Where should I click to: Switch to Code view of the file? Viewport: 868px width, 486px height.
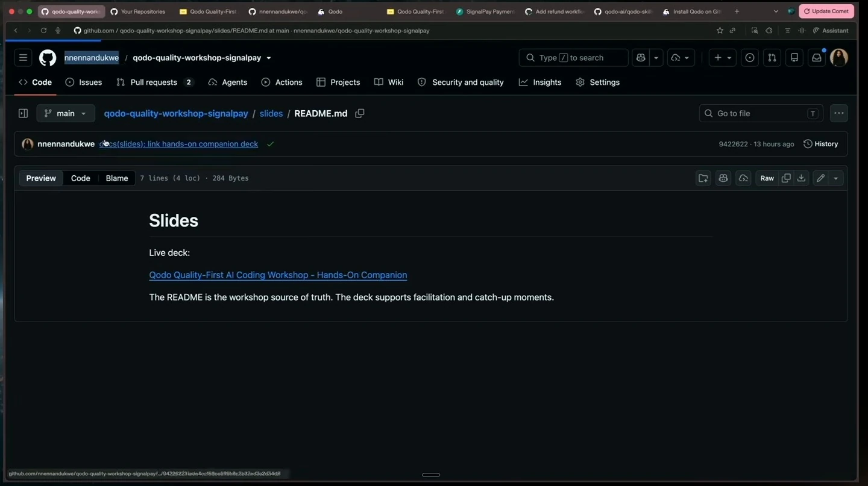[x=80, y=178]
